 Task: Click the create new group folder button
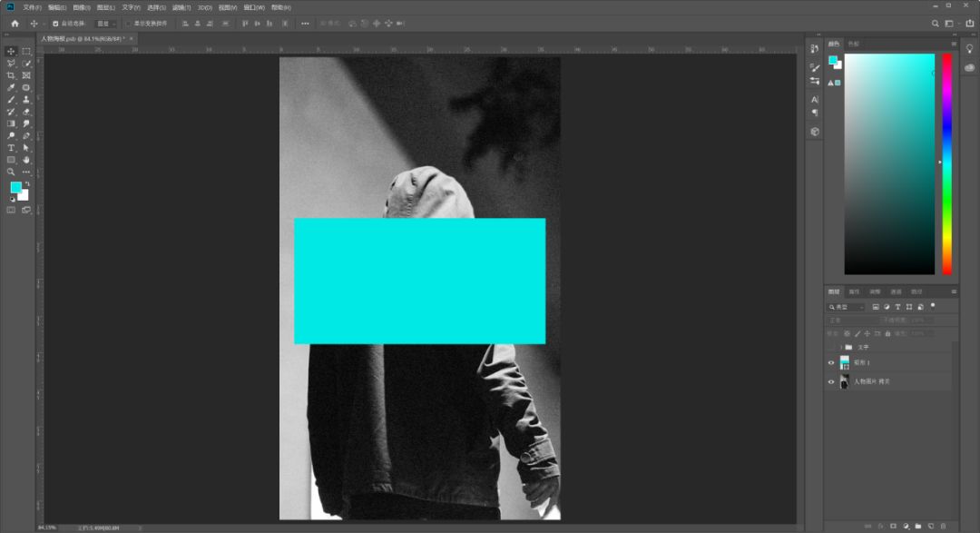918,526
